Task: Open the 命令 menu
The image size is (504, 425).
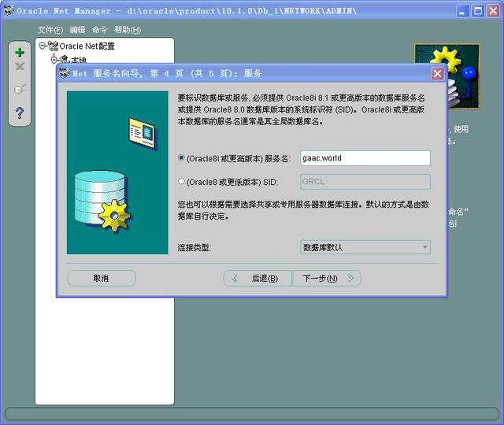Action: coord(99,30)
